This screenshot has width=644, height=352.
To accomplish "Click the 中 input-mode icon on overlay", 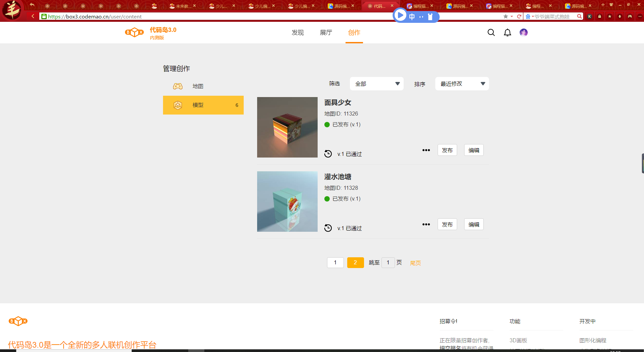I will 412,17.
